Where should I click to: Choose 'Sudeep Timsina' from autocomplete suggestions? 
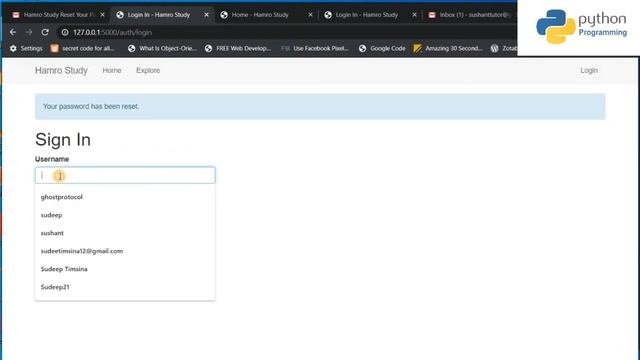point(125,269)
